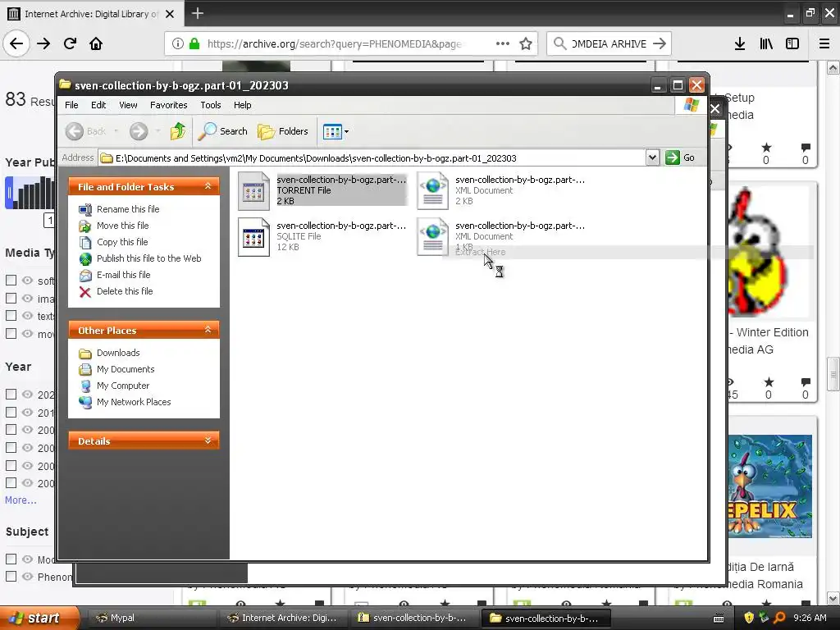Show site information in the URL bar
The image size is (840, 630).
178,43
